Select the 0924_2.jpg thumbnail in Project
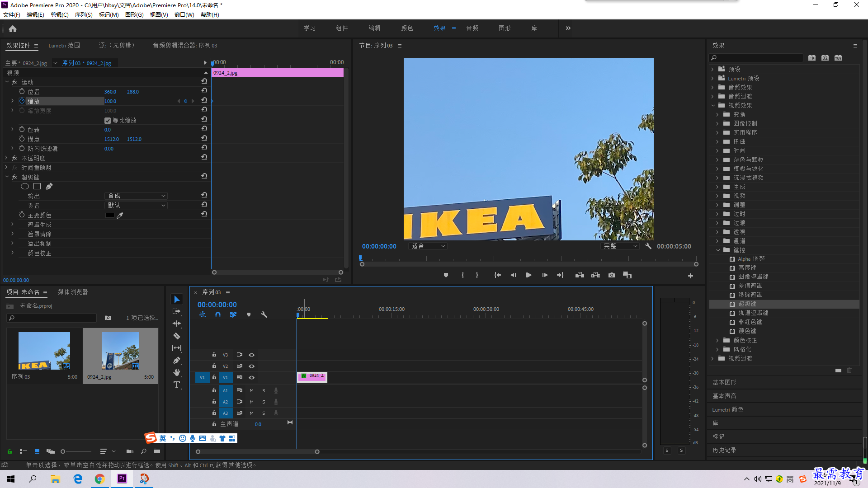 [x=120, y=351]
